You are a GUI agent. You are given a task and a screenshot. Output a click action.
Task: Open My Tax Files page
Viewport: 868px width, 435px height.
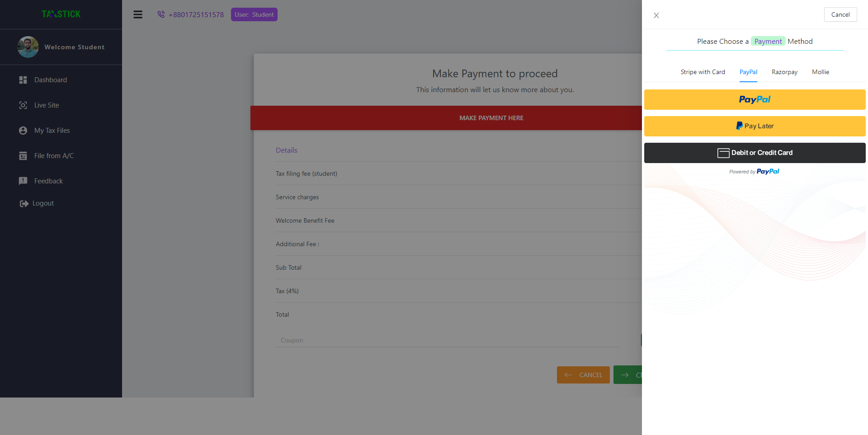[52, 131]
